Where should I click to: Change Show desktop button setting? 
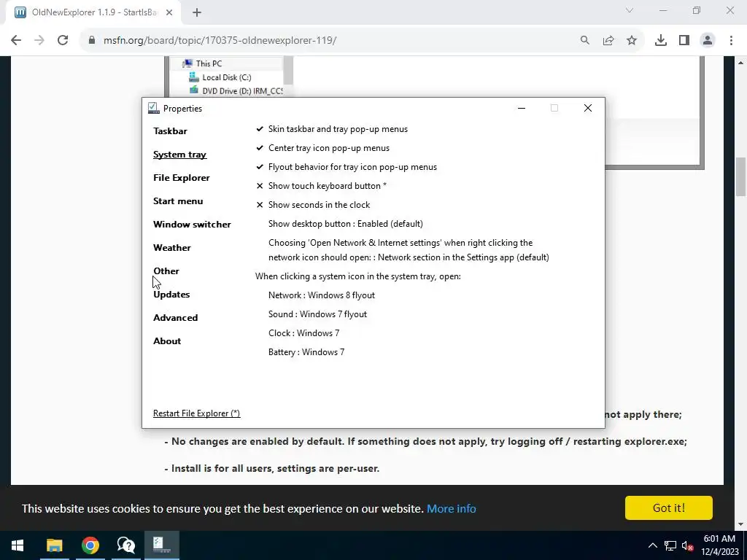pyautogui.click(x=345, y=224)
